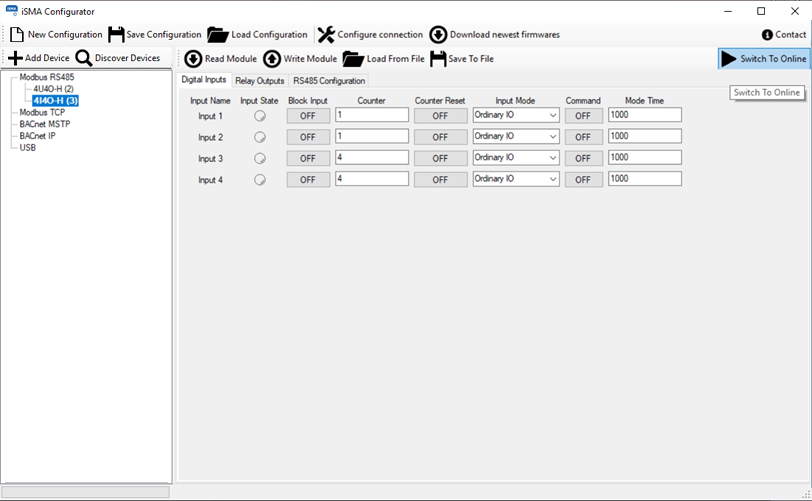
Task: Click the Save Configuration floppy icon
Action: pyautogui.click(x=116, y=35)
